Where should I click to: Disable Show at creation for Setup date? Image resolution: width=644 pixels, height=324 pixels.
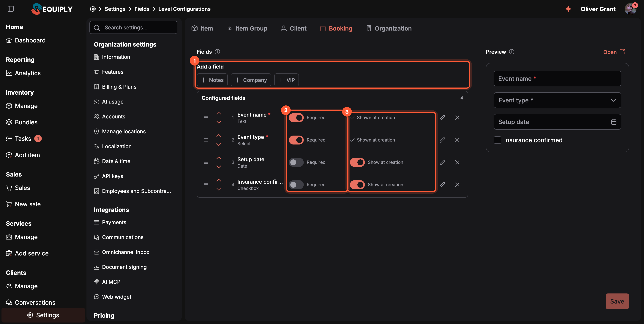[357, 162]
